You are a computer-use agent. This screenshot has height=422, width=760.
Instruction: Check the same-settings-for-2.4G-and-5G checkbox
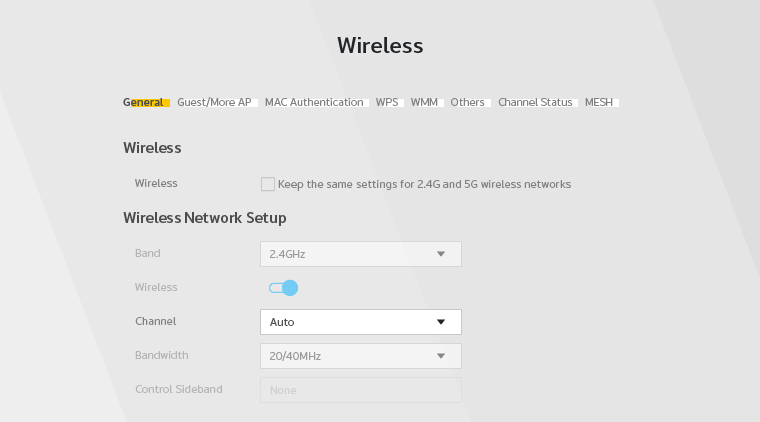pyautogui.click(x=268, y=184)
